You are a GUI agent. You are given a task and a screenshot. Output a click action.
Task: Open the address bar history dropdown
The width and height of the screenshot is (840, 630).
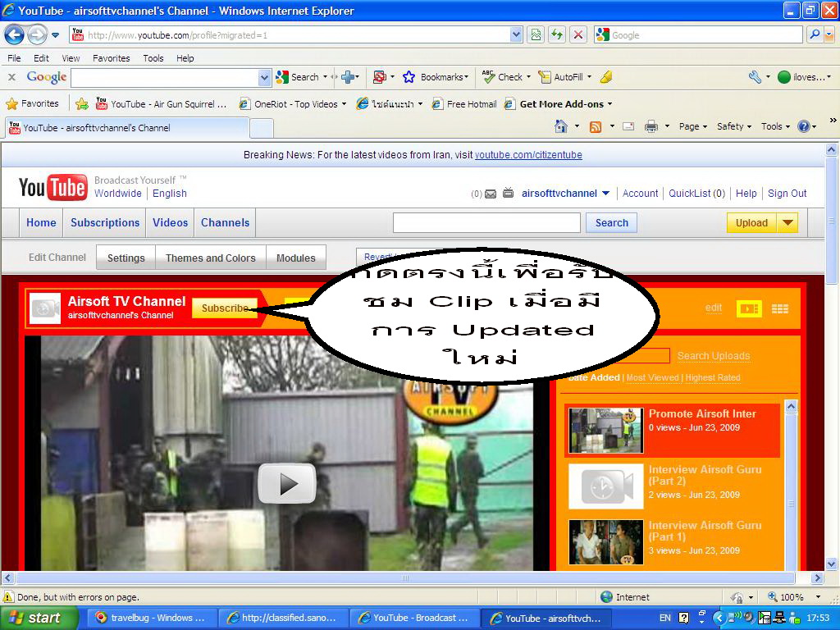[516, 34]
